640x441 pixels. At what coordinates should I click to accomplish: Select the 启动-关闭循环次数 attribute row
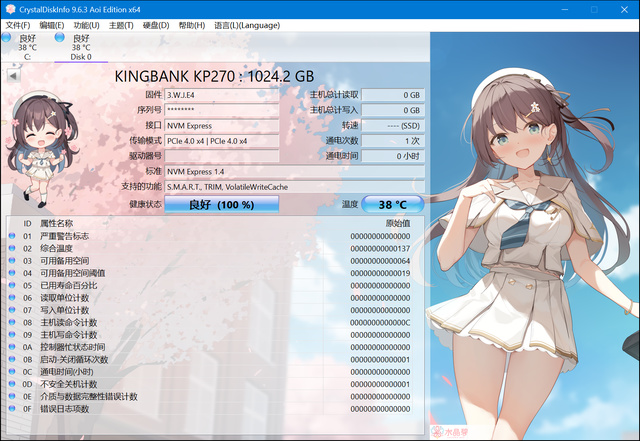[x=209, y=360]
